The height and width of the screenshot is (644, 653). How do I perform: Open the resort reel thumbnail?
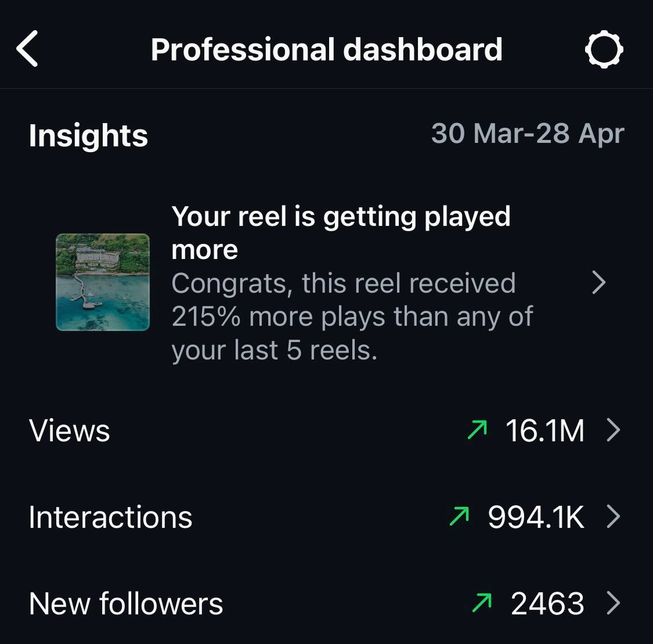(x=103, y=282)
